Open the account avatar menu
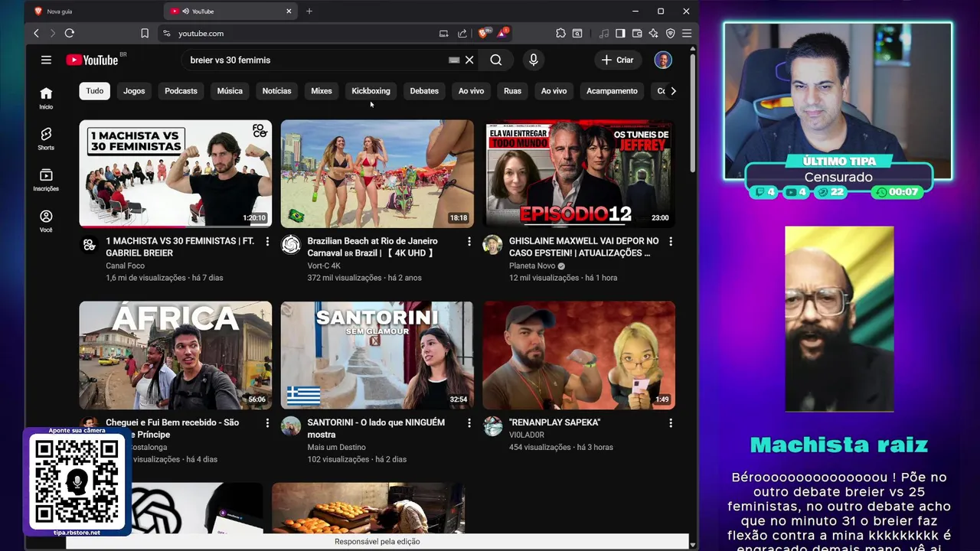This screenshot has width=980, height=551. pos(663,60)
